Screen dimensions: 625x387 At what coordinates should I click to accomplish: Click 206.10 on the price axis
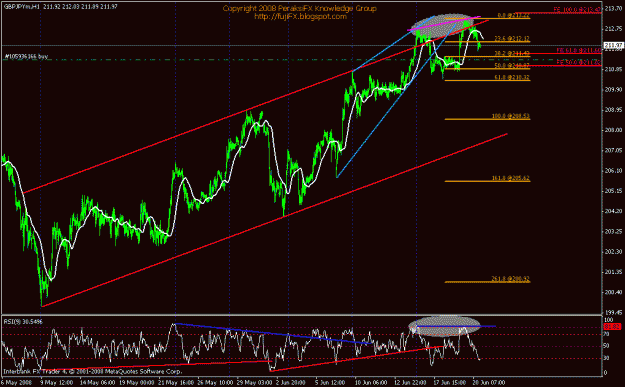613,171
